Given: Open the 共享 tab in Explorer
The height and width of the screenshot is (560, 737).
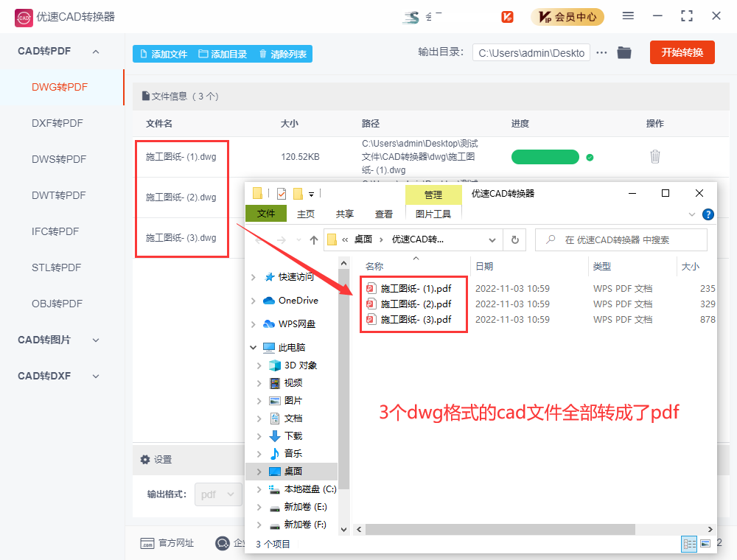Looking at the screenshot, I should 344,214.
